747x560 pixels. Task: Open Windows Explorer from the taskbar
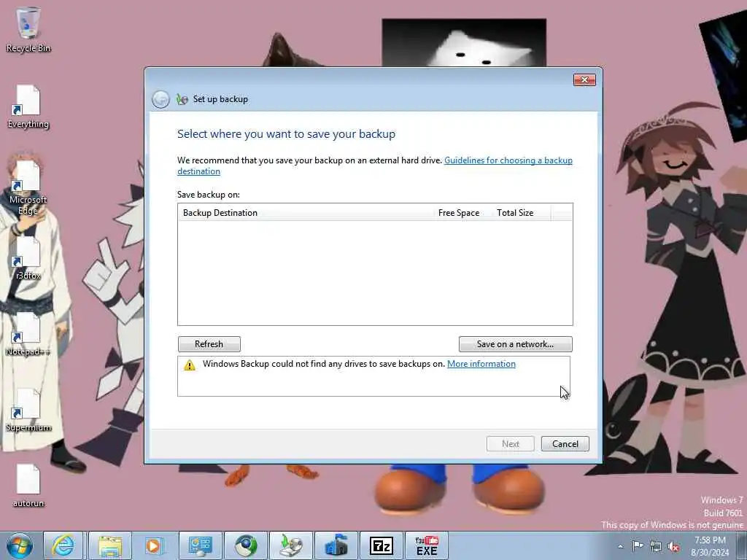[111, 545]
